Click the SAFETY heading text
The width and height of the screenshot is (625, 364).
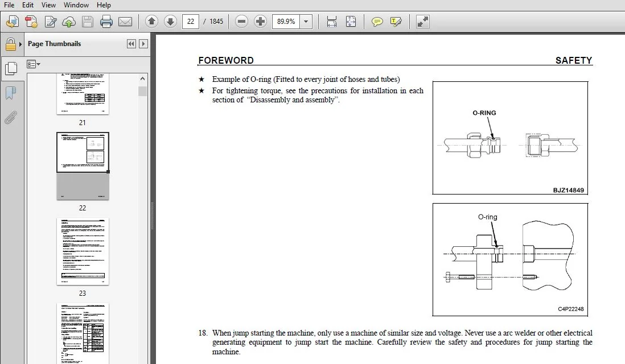(x=574, y=60)
